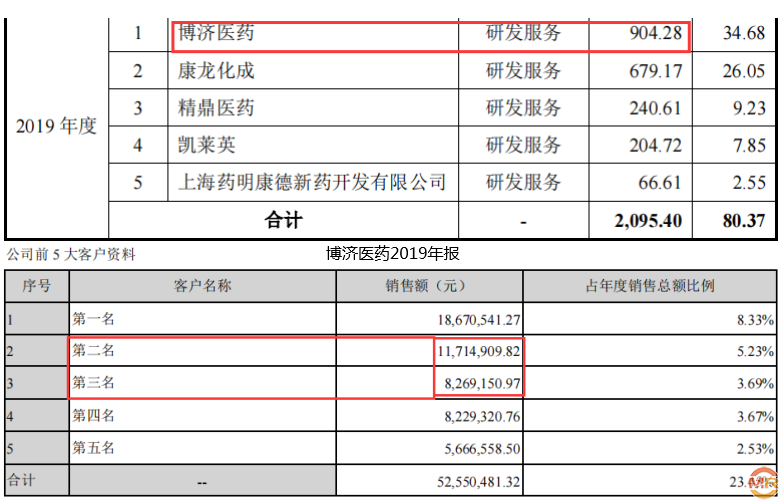Click the percentage 34.68
Image resolution: width=782 pixels, height=501 pixels.
[744, 33]
